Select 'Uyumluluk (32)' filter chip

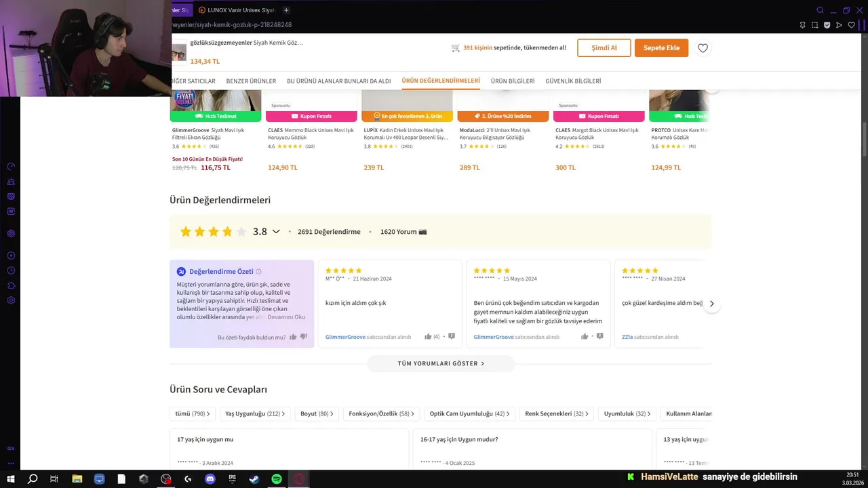coord(627,413)
